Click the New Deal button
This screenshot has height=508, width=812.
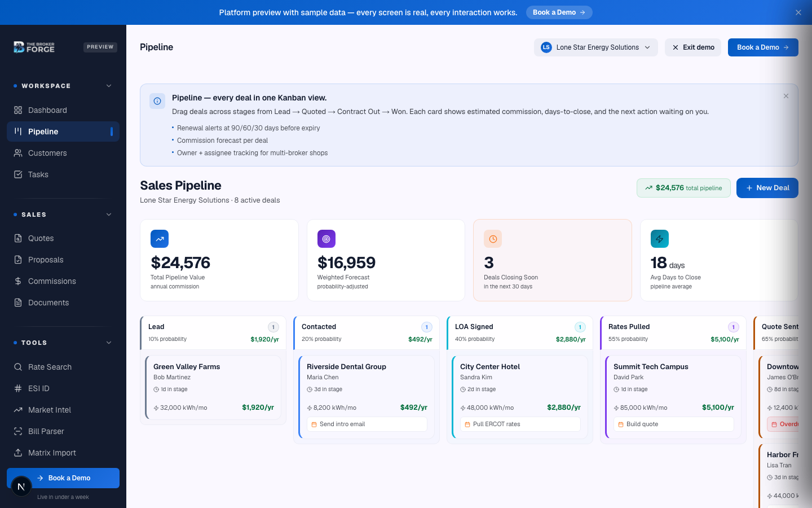[767, 188]
